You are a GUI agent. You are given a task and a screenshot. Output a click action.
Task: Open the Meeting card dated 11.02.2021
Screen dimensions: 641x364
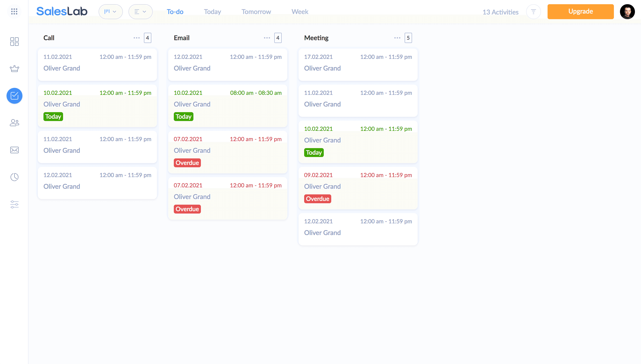point(358,100)
